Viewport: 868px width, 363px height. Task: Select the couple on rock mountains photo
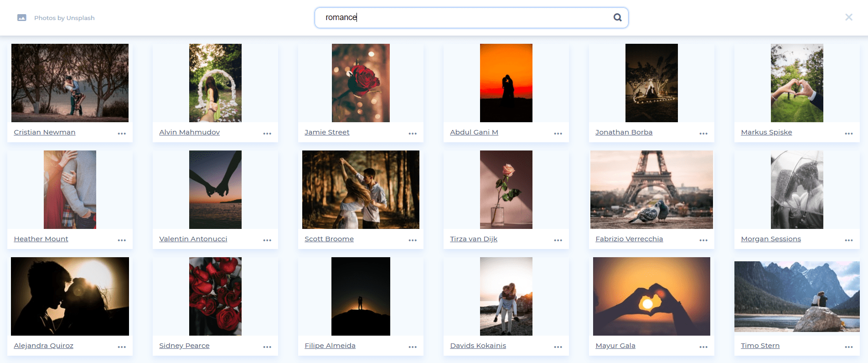click(x=797, y=296)
